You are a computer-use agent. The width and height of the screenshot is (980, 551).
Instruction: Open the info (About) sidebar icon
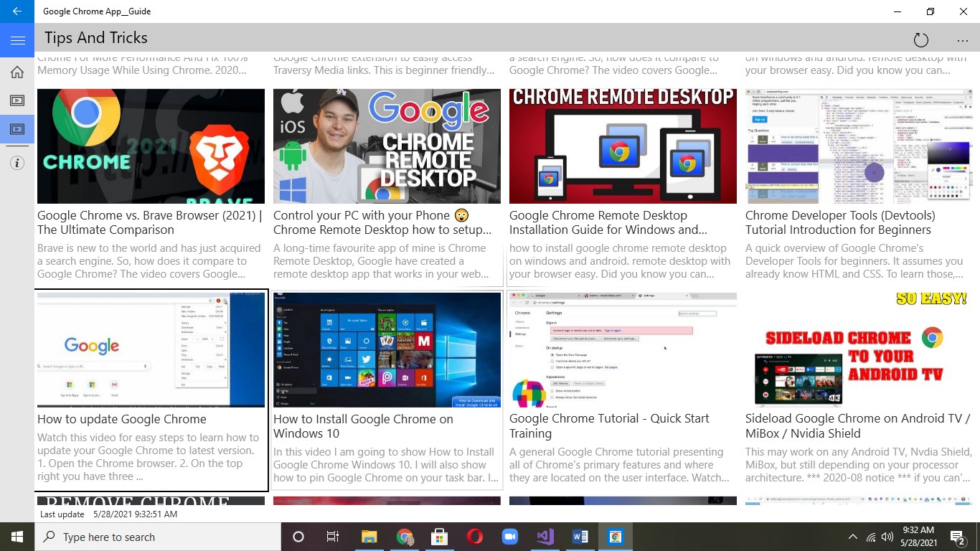pos(17,163)
